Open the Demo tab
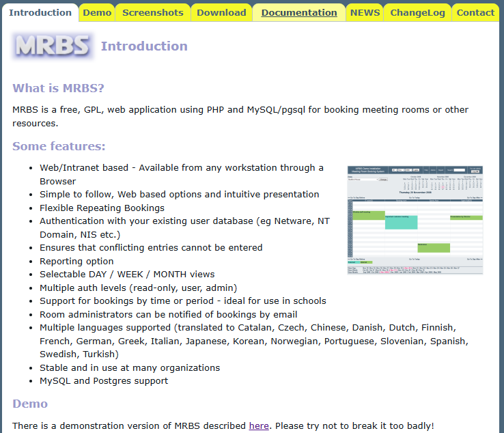 (x=97, y=12)
